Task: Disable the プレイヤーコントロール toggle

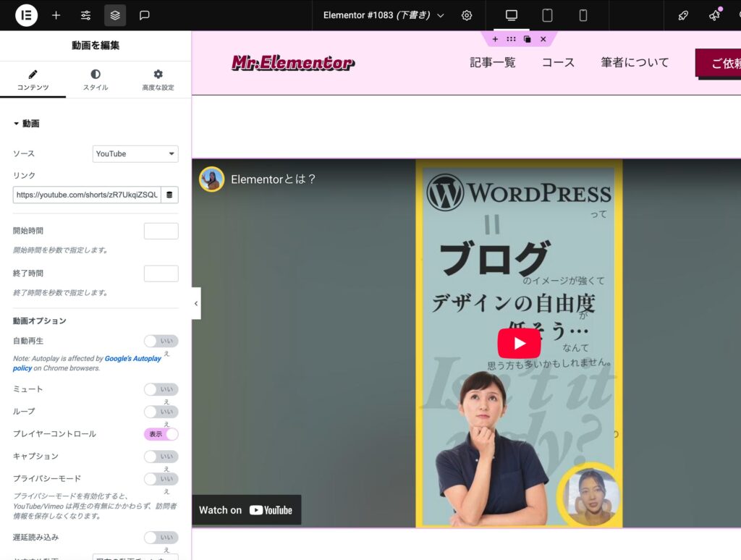Action: 161,434
